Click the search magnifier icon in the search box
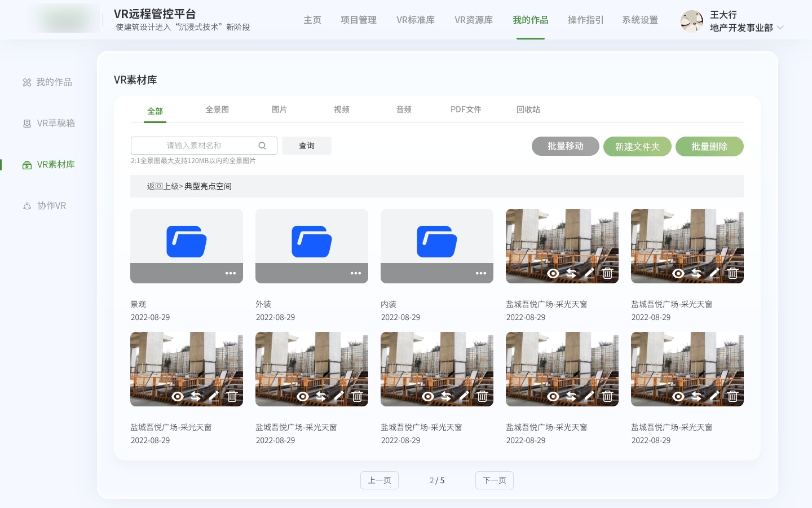This screenshot has width=812, height=508. click(x=262, y=145)
